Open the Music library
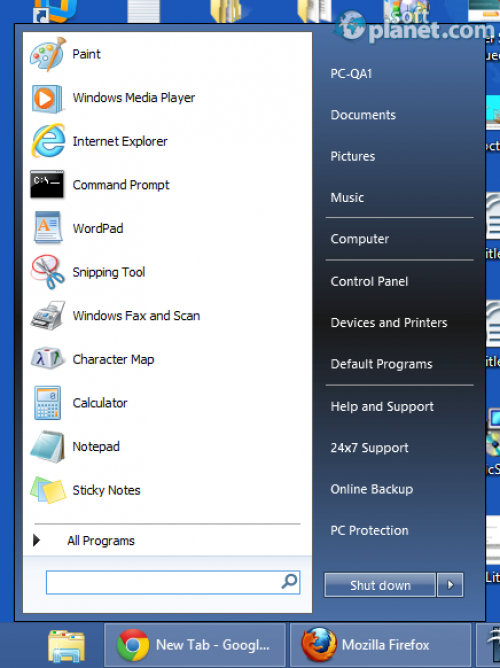The height and width of the screenshot is (668, 500). pos(347,198)
